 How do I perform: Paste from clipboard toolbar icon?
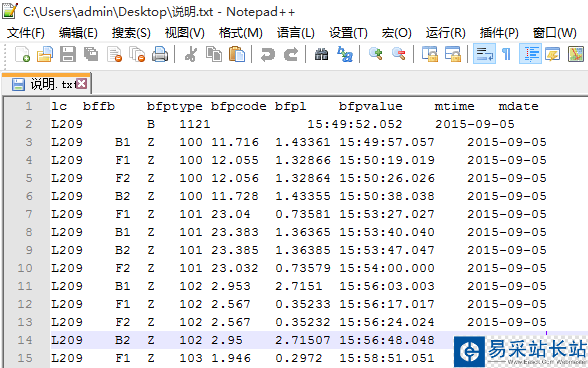click(237, 54)
